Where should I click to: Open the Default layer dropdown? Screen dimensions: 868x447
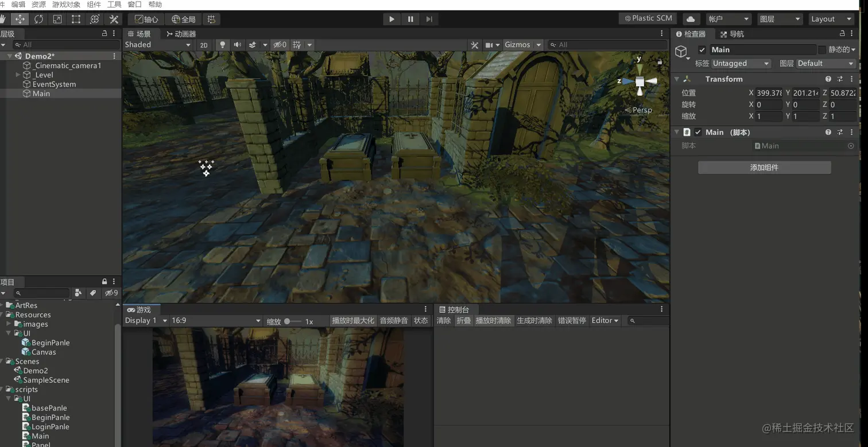(826, 64)
